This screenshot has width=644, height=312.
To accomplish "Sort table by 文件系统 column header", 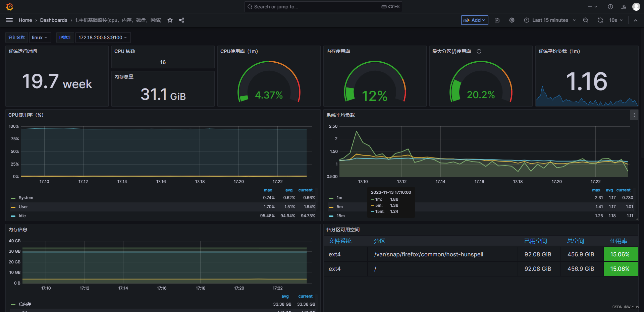I will pos(340,241).
